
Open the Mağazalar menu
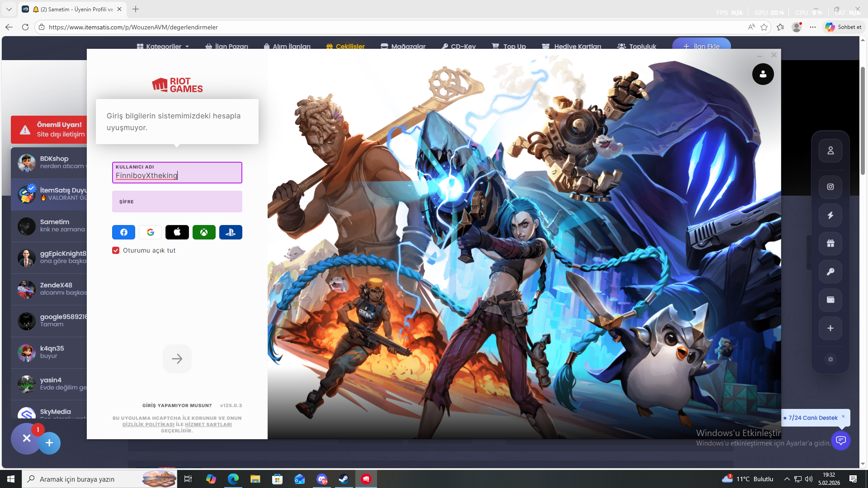click(x=403, y=47)
